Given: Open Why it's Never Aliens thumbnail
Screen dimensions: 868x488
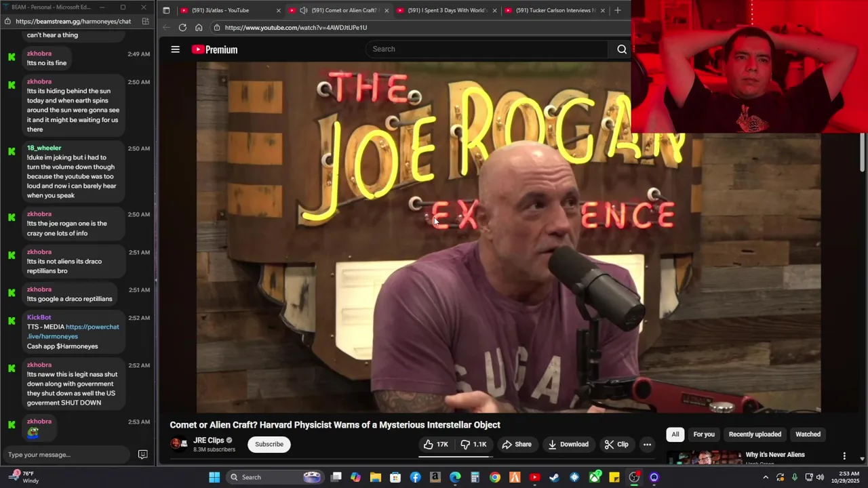Looking at the screenshot, I should (704, 457).
